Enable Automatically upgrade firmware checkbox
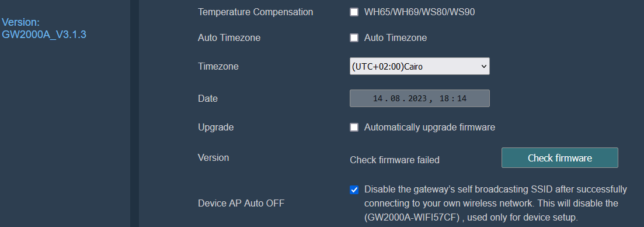 [354, 127]
